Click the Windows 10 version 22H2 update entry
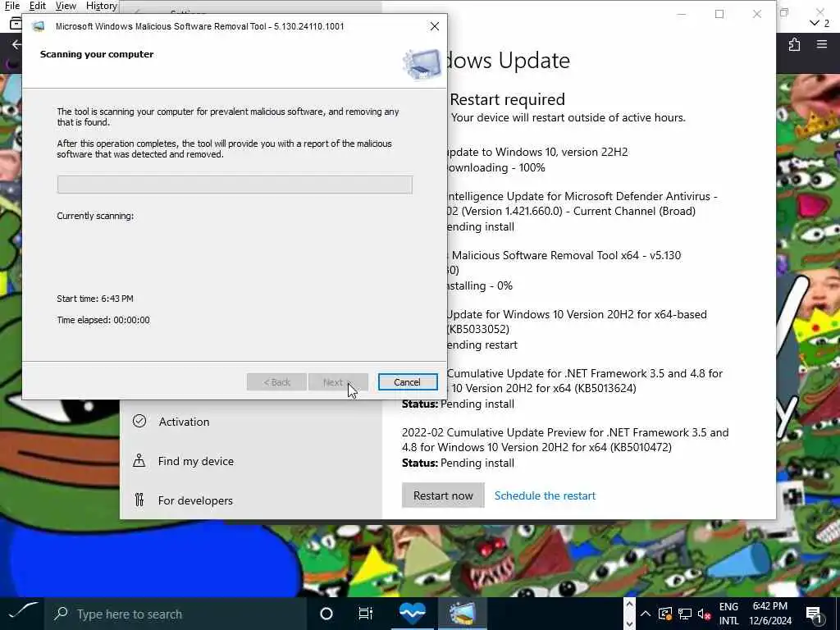840x630 pixels. [536, 152]
